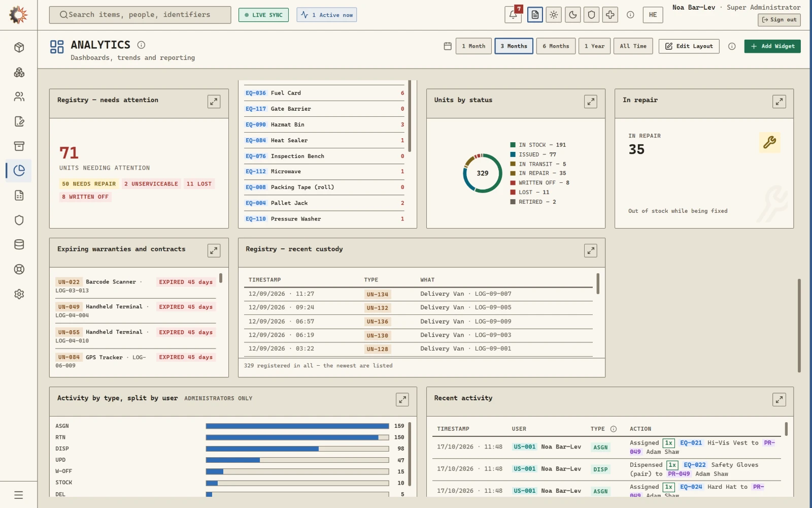Open the database icon in the sidebar
The image size is (812, 508).
pos(19,244)
